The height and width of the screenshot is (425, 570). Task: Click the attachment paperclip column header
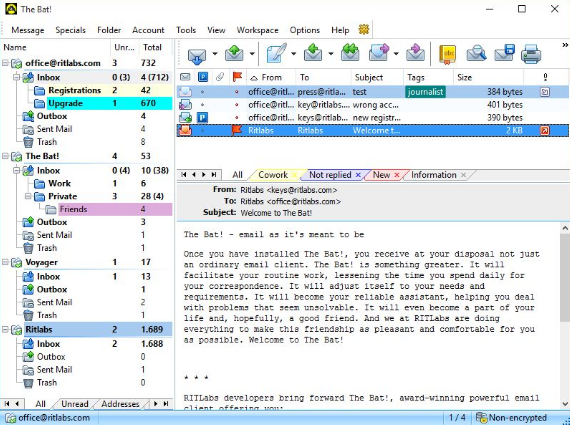pos(220,77)
